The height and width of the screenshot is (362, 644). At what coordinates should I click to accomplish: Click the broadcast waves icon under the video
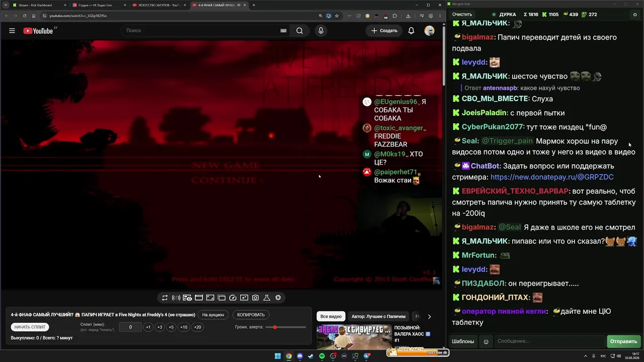[176, 298]
